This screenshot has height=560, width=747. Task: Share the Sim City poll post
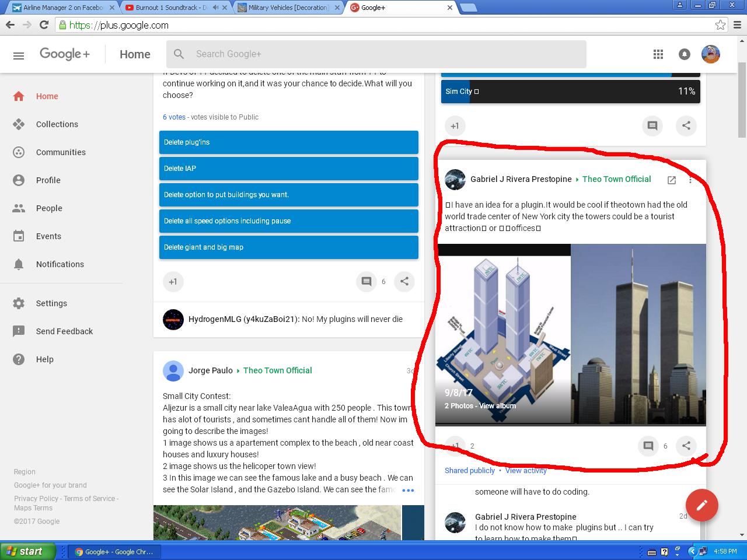(686, 125)
